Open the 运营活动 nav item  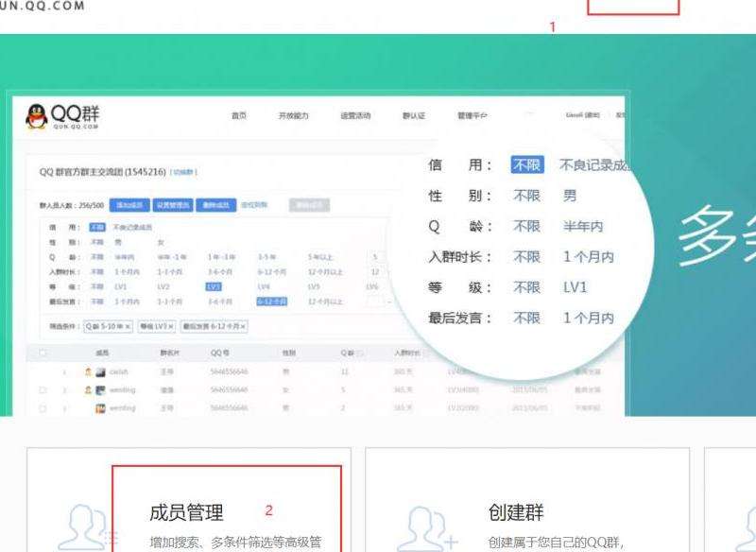[x=356, y=115]
